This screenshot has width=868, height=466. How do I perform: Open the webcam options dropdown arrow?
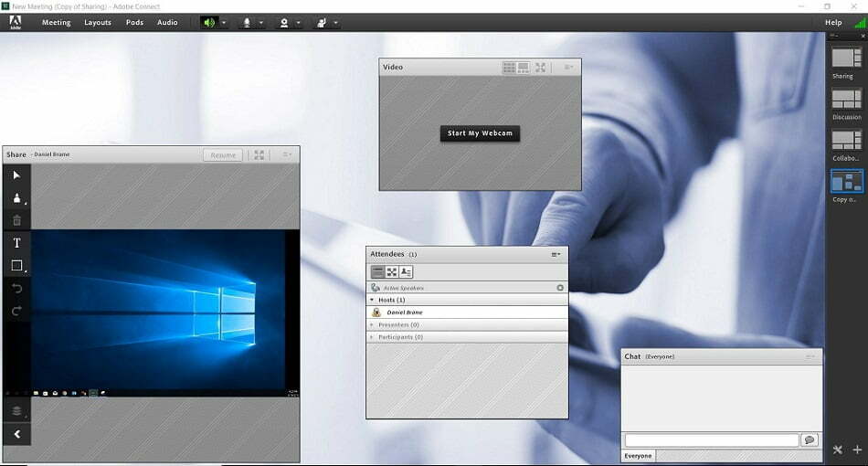[x=299, y=23]
